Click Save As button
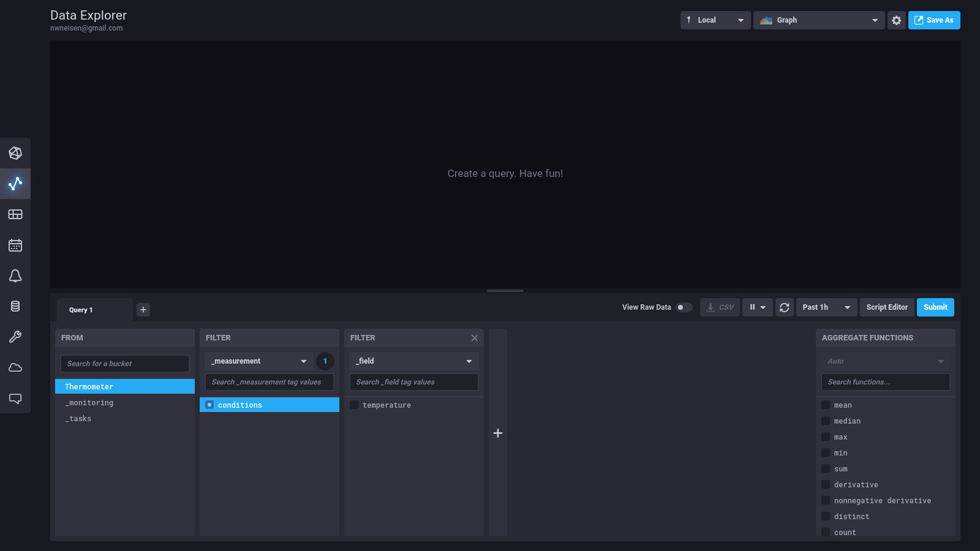Screen dimensions: 980x551 click(934, 20)
